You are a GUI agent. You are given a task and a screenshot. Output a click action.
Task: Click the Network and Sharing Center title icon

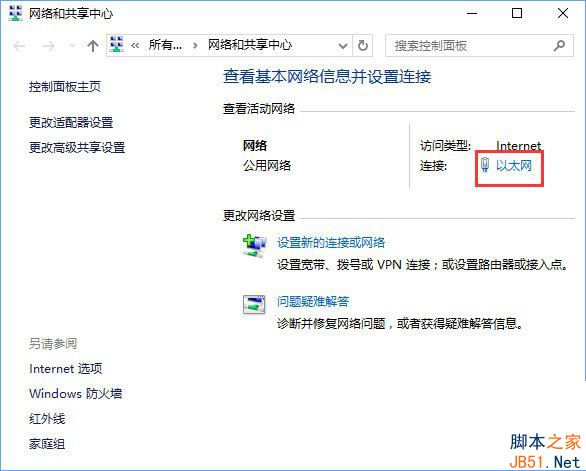pyautogui.click(x=15, y=13)
